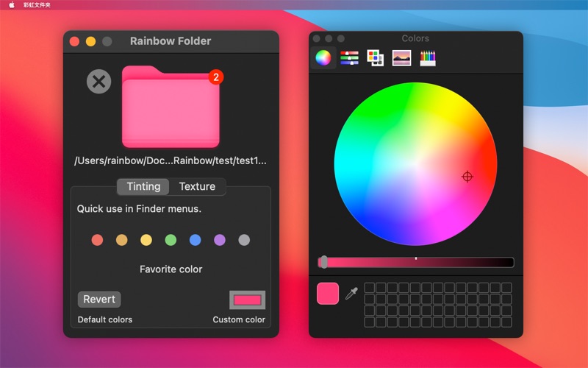
Task: Click the brightness slider handle
Action: 324,262
